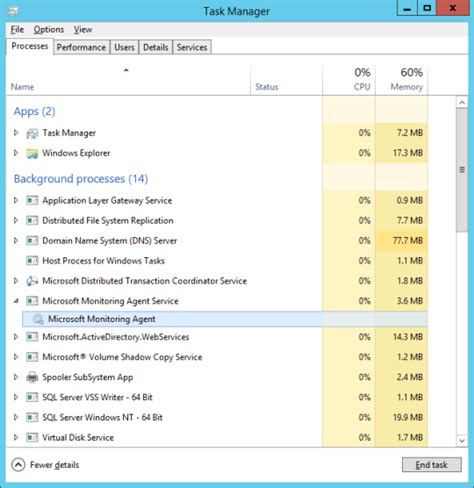Click the Windows Explorer folder icon
Image resolution: width=474 pixels, height=488 pixels.
point(32,153)
